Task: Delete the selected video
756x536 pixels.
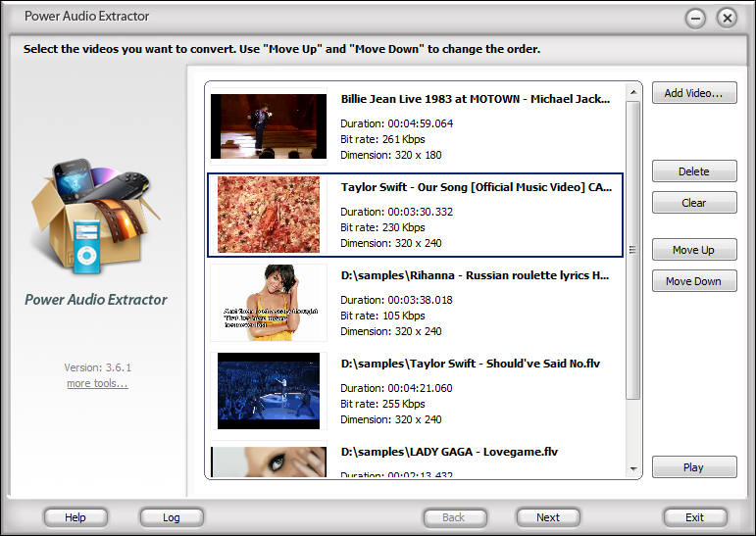Action: pyautogui.click(x=694, y=171)
